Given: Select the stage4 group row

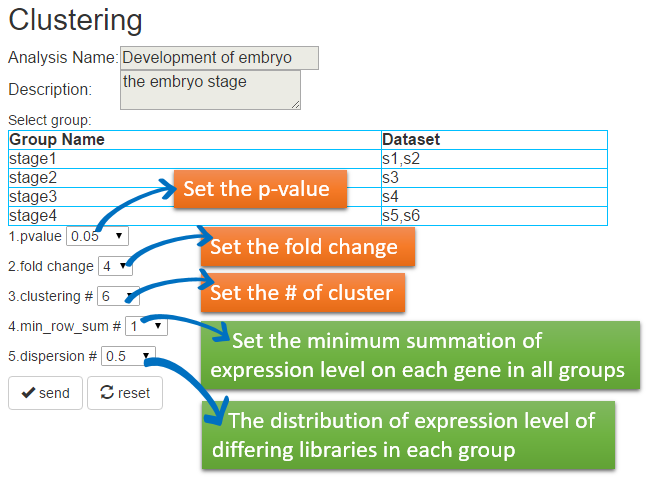Looking at the screenshot, I should click(308, 216).
